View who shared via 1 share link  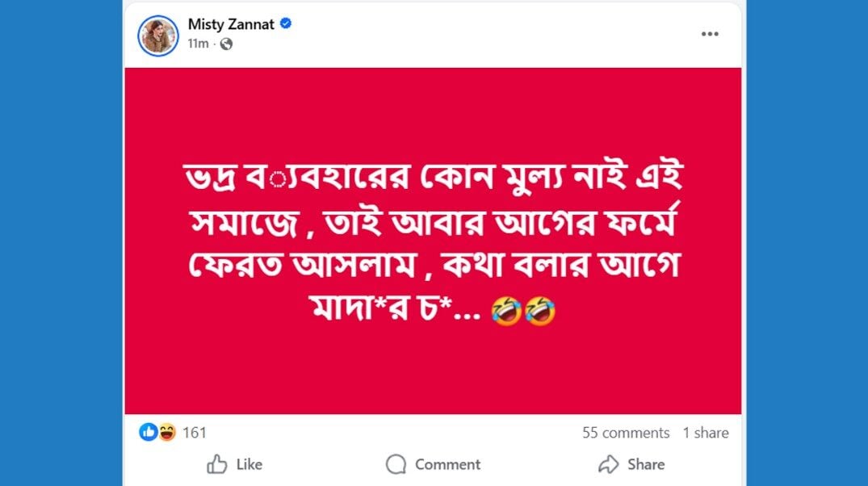(707, 433)
